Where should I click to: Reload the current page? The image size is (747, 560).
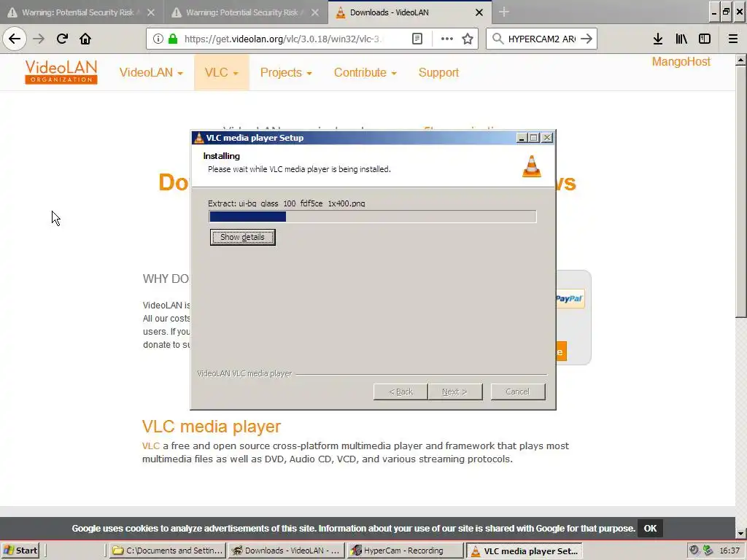pos(62,39)
